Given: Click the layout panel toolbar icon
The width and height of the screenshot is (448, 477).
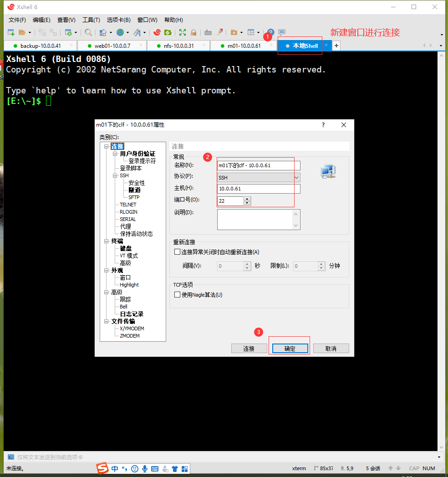Looking at the screenshot, I should (251, 32).
